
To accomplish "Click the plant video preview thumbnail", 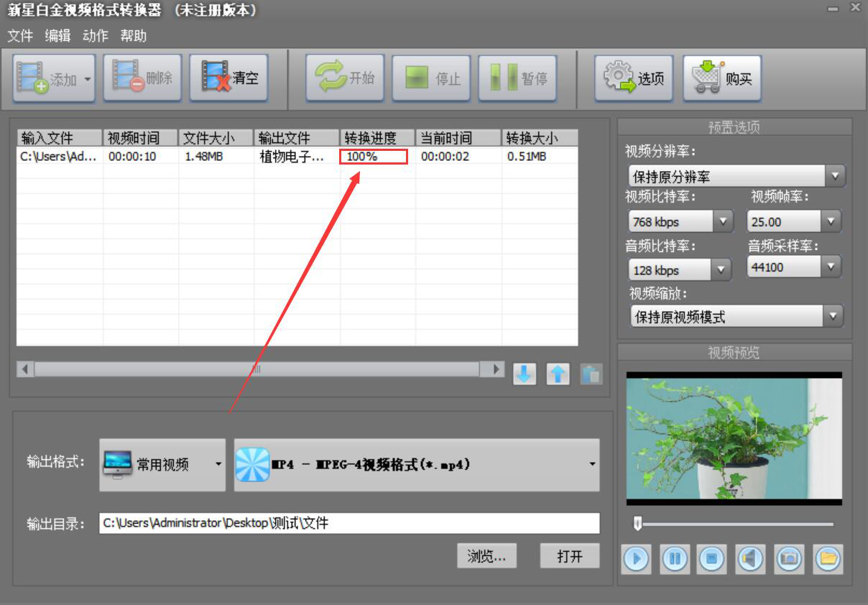I will 734,438.
